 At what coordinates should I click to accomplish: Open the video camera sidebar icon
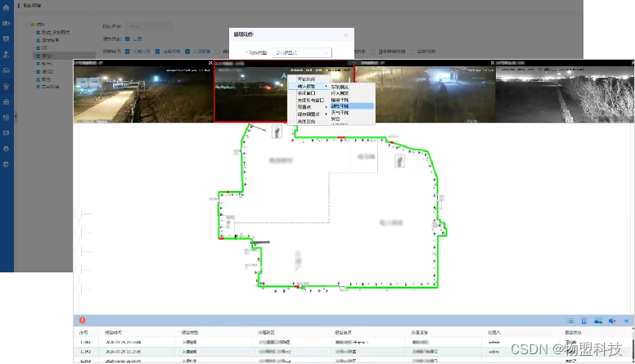click(x=6, y=24)
